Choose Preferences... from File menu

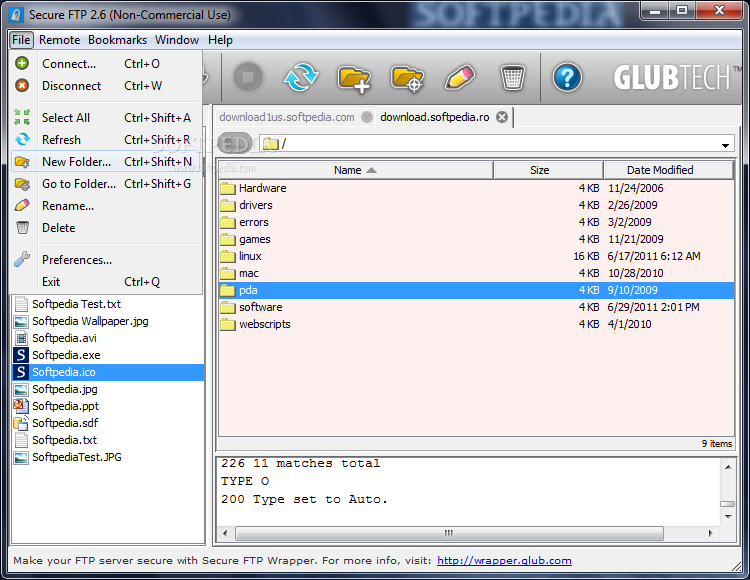click(105, 260)
